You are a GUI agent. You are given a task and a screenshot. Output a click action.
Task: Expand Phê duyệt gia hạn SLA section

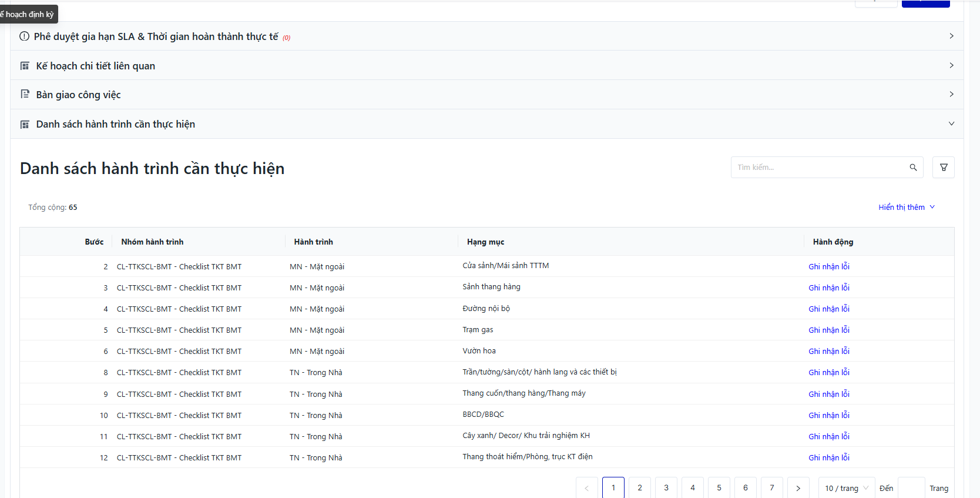pos(951,36)
